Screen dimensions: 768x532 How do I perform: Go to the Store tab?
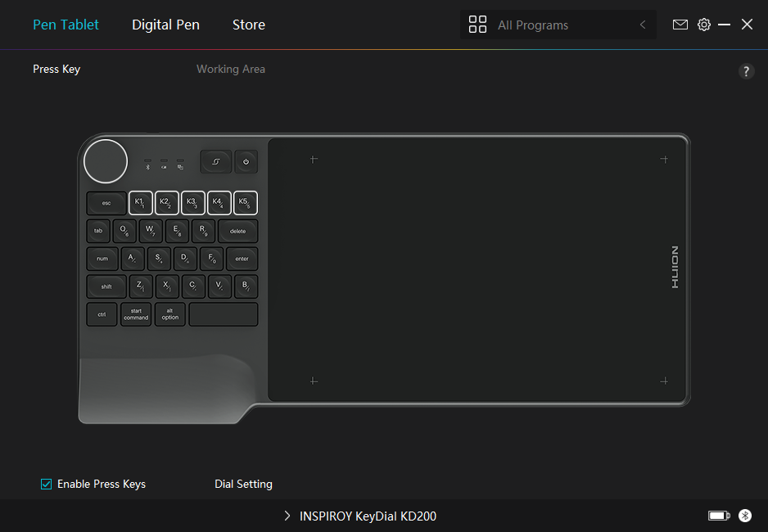click(x=249, y=25)
